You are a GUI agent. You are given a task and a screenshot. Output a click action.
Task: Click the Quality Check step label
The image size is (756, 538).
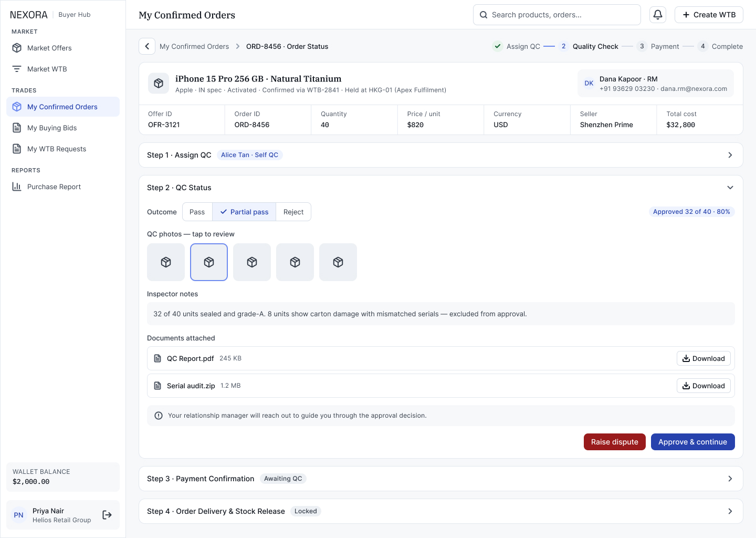(x=595, y=46)
